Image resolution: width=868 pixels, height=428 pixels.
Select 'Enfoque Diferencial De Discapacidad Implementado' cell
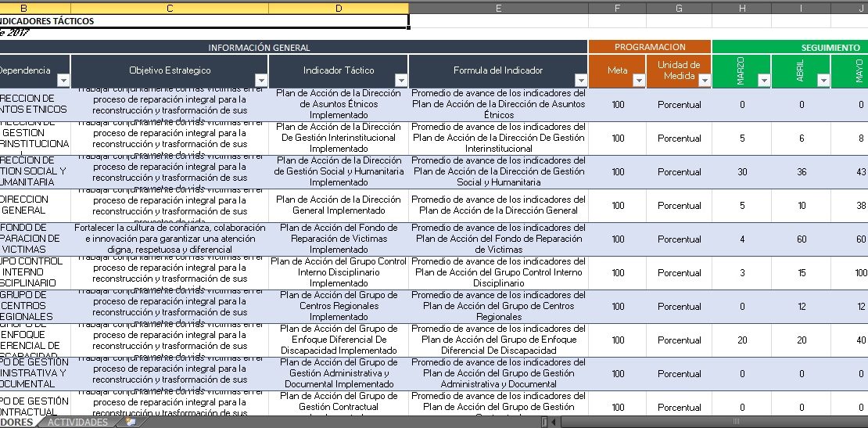[339, 340]
